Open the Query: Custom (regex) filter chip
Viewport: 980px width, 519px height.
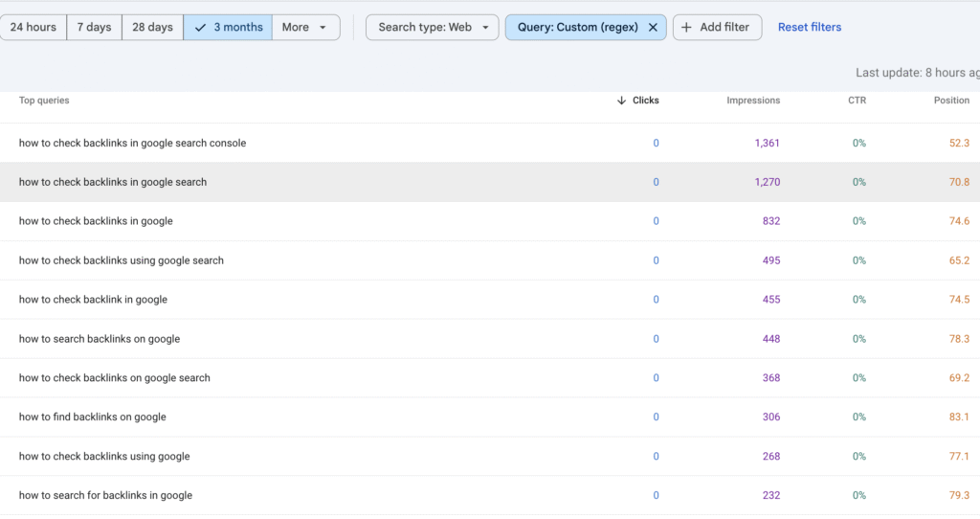[x=579, y=28]
